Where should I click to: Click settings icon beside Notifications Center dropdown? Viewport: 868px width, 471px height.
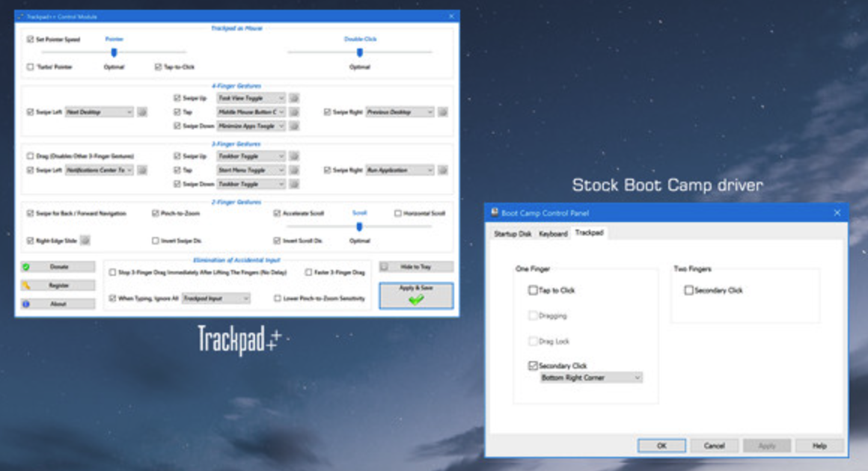(142, 170)
